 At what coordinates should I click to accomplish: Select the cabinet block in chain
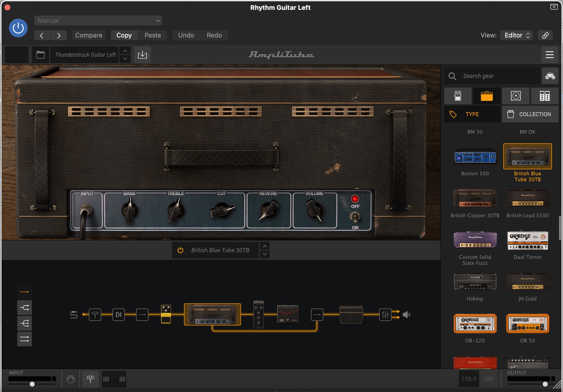[x=351, y=314]
